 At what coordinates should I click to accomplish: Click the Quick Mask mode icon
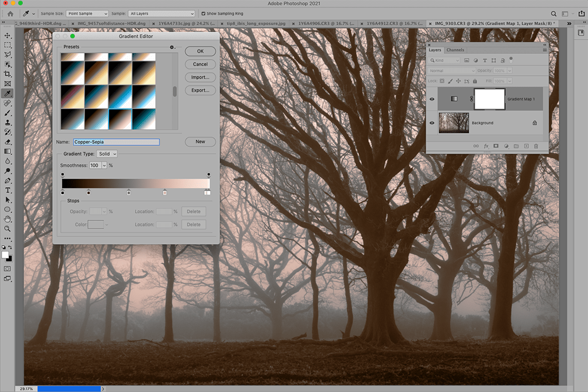(7, 269)
